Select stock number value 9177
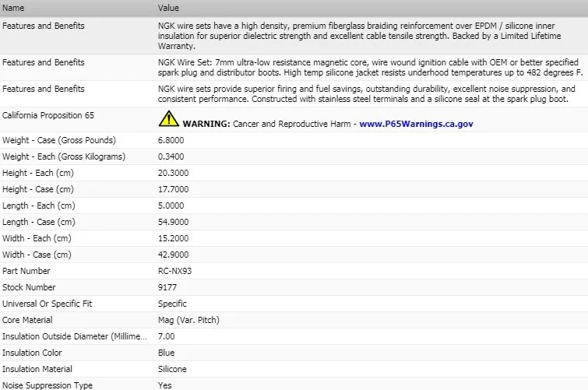 click(167, 287)
